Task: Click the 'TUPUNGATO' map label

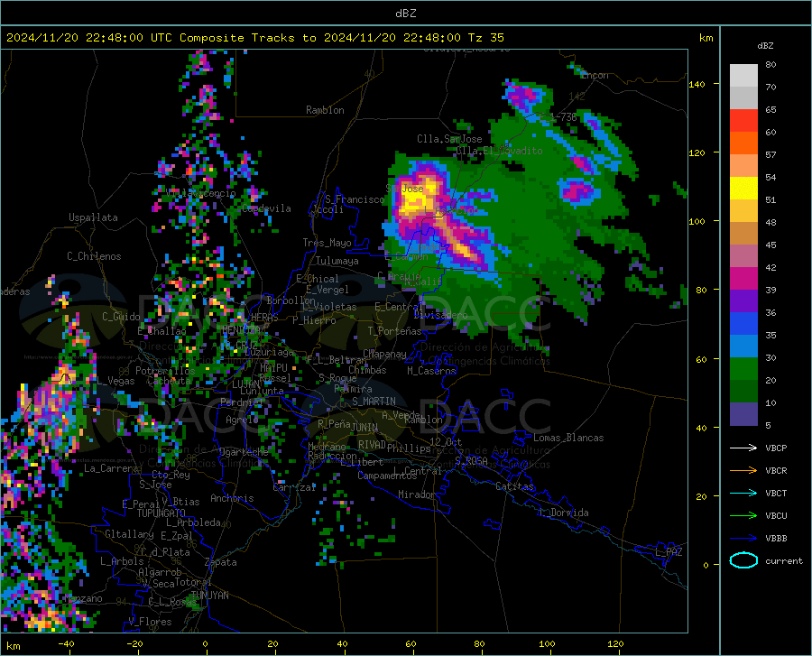Action: (161, 513)
